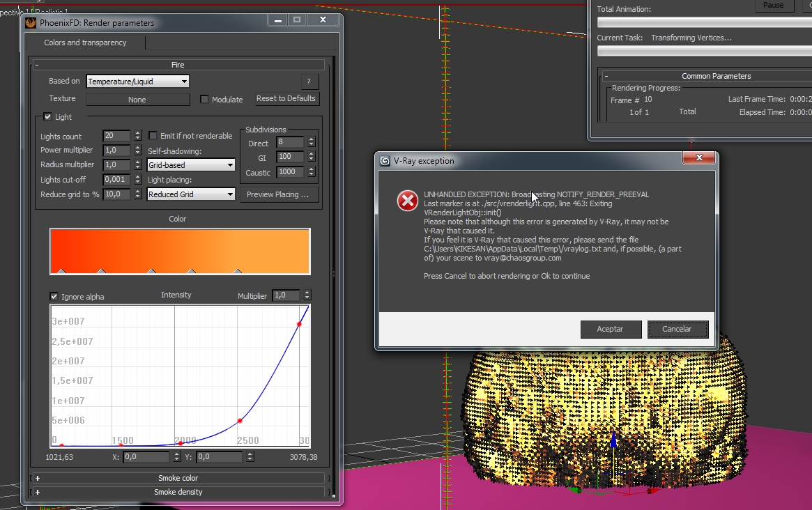Screen dimensions: 812x510
Task: Click the Texture None button
Action: (138, 100)
